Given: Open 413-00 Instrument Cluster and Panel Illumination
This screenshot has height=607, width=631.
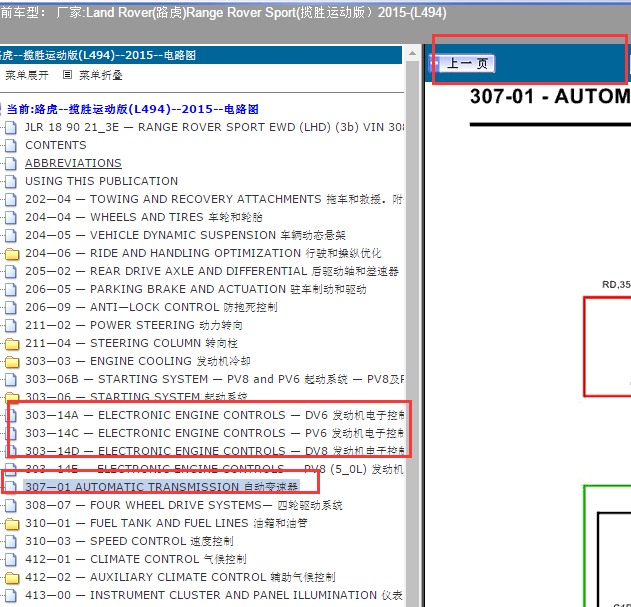Looking at the screenshot, I should (x=214, y=595).
